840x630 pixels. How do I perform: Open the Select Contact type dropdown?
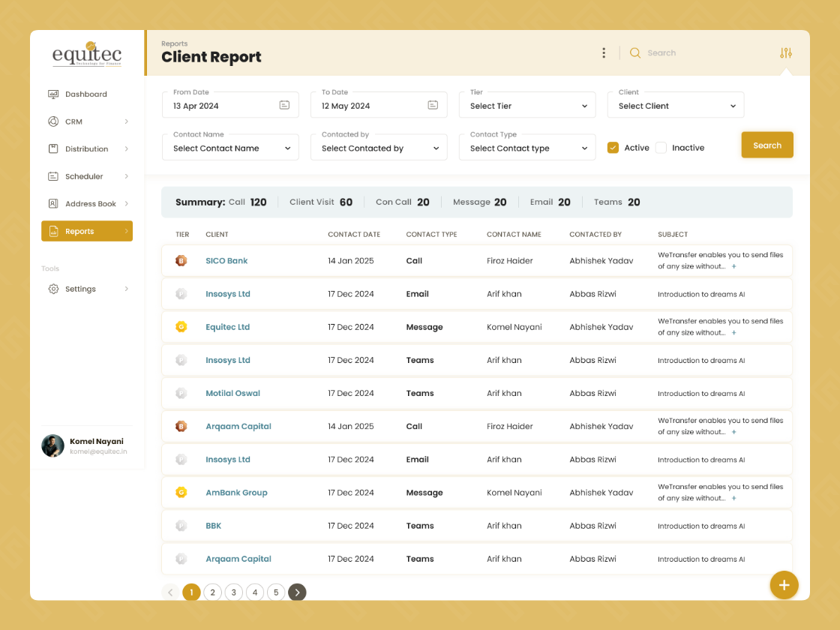pyautogui.click(x=527, y=147)
